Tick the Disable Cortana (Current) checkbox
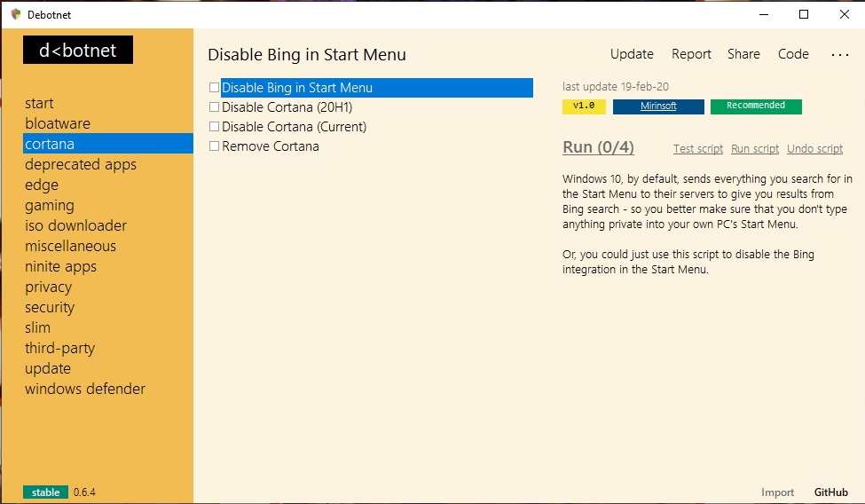The image size is (865, 504). [x=214, y=127]
